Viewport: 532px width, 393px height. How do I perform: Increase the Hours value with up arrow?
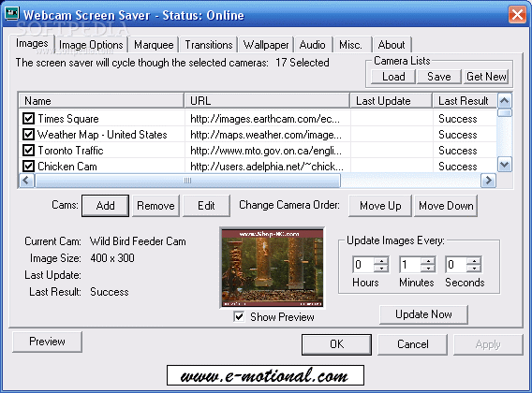(381, 261)
